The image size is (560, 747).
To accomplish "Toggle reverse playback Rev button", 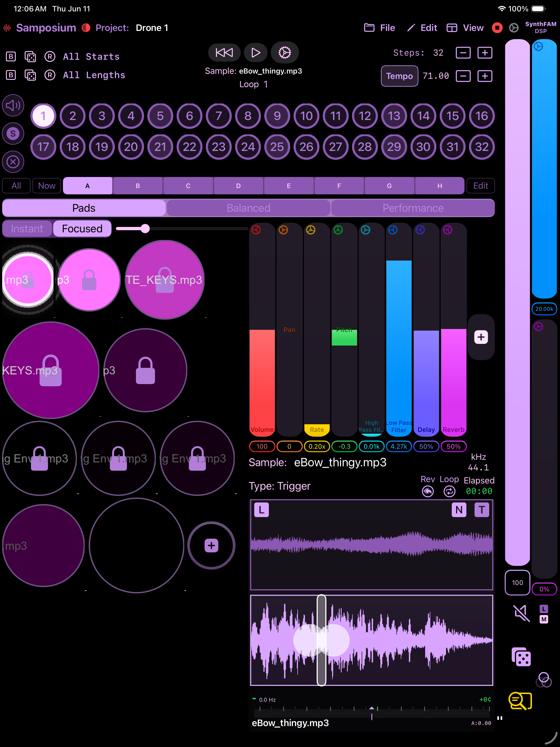I will coord(428,491).
